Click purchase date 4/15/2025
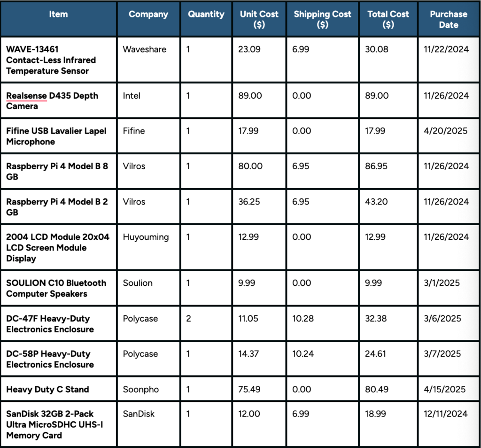Viewport: 481px width, 448px height. pos(449,389)
